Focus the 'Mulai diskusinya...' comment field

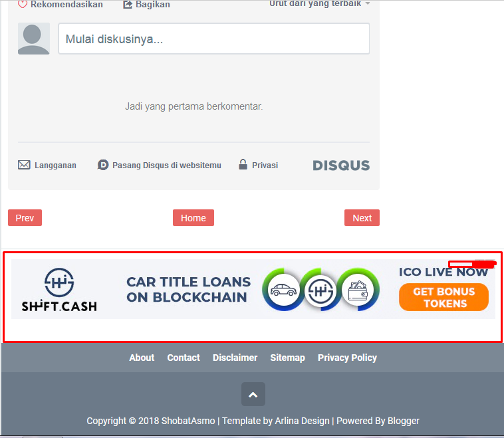213,39
